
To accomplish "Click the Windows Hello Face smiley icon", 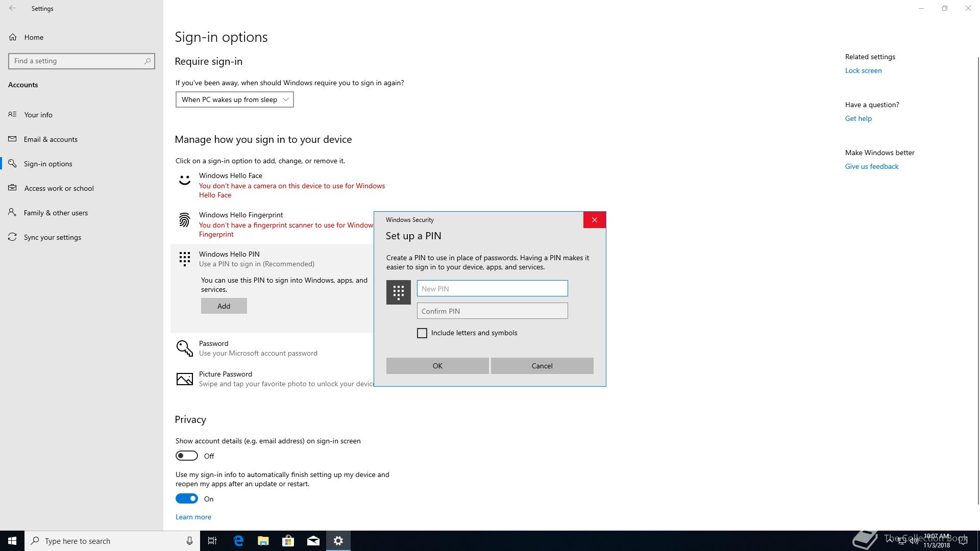I will [185, 180].
